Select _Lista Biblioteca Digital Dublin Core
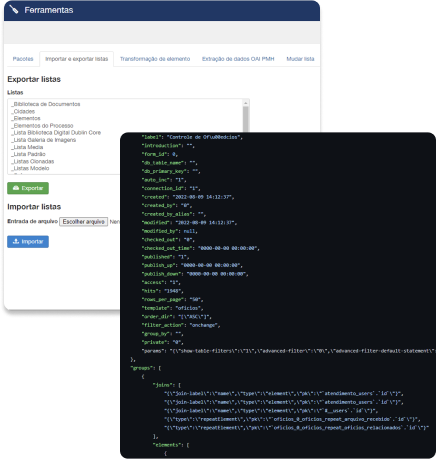Image resolution: width=436 pixels, height=459 pixels. tap(56, 133)
